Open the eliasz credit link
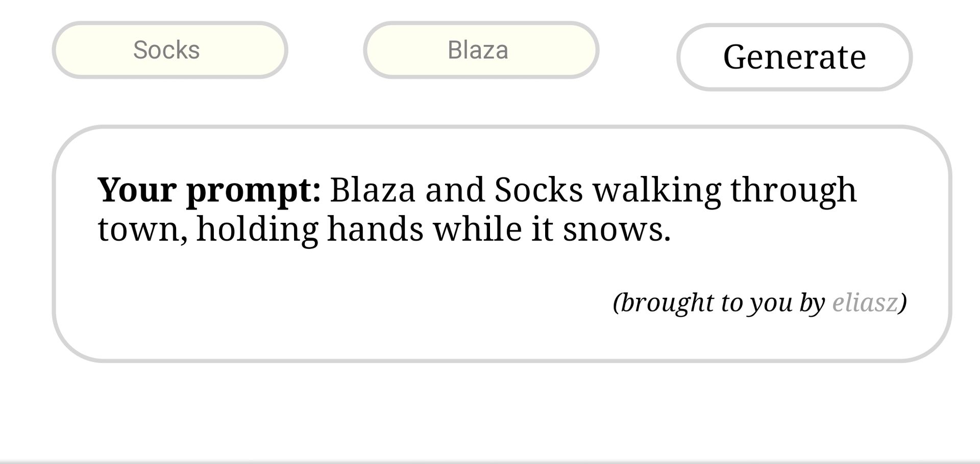 tap(865, 302)
